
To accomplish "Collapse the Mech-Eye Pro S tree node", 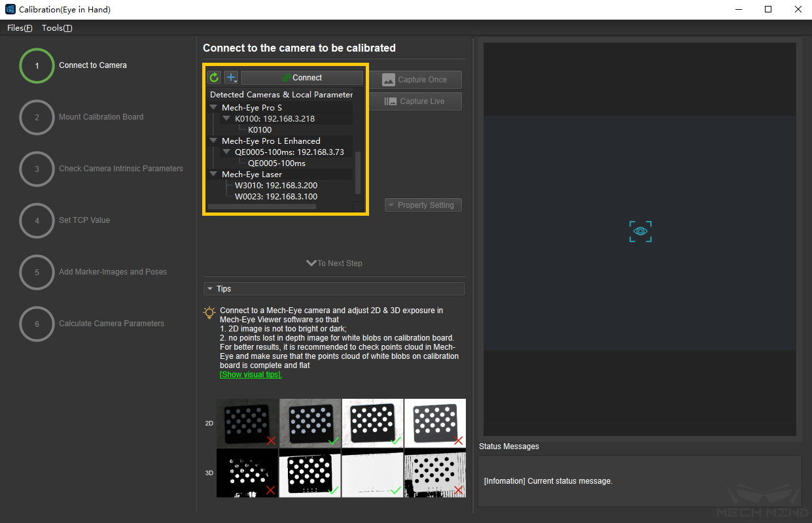I will click(214, 107).
